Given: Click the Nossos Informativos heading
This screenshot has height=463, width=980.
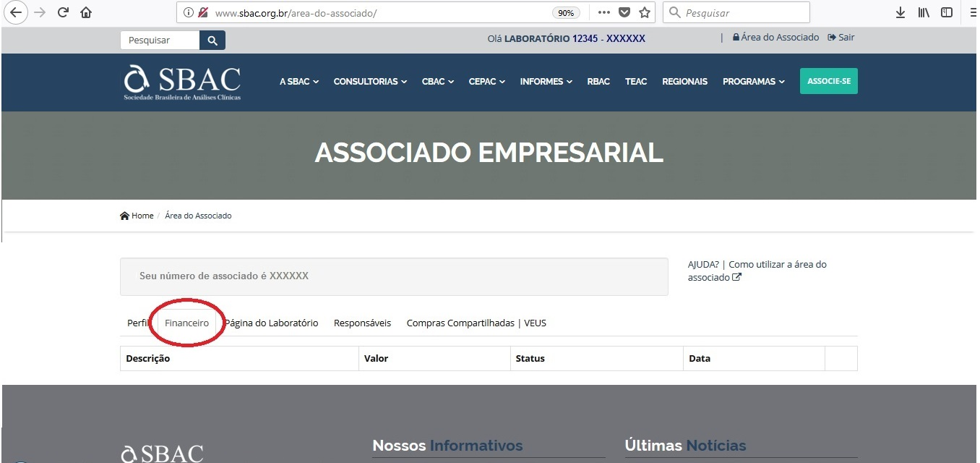Looking at the screenshot, I should coord(447,446).
